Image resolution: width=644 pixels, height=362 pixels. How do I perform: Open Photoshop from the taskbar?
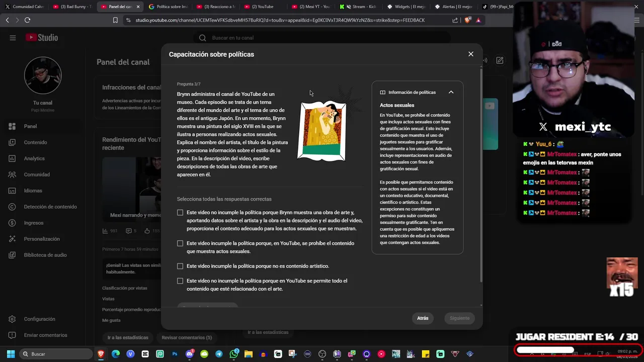pos(175,354)
